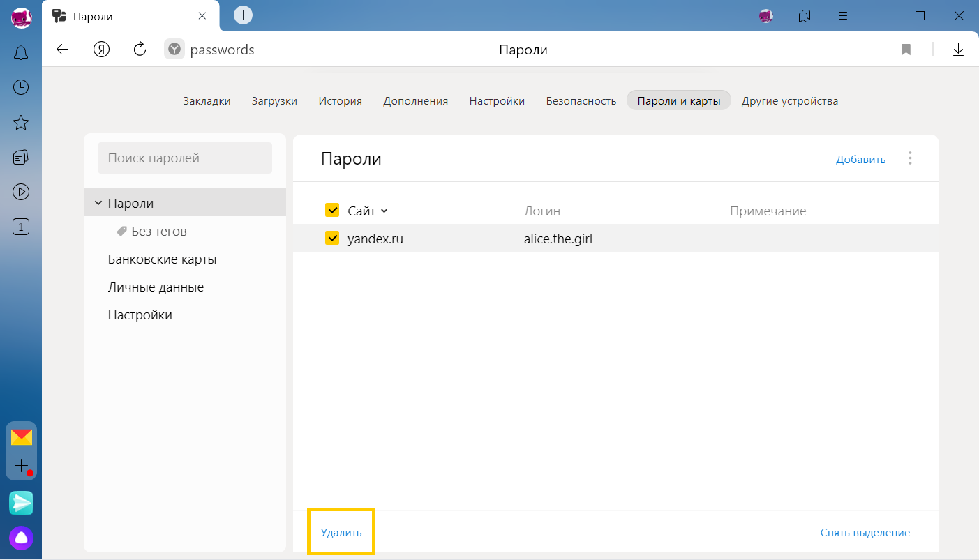Viewport: 979px width, 560px height.
Task: Open Yandex Mail envelope icon
Action: (22, 437)
